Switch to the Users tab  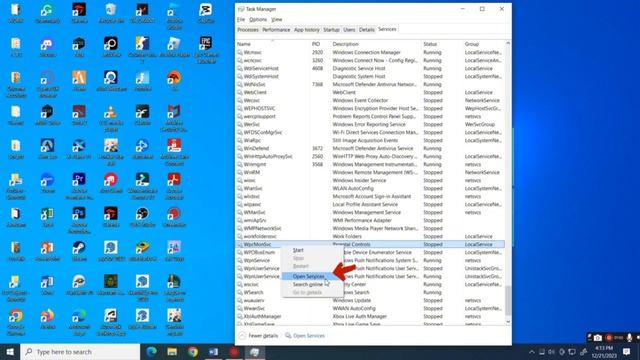(349, 30)
